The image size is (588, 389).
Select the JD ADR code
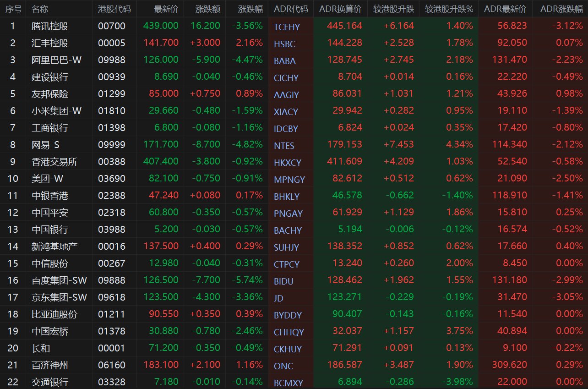278,299
